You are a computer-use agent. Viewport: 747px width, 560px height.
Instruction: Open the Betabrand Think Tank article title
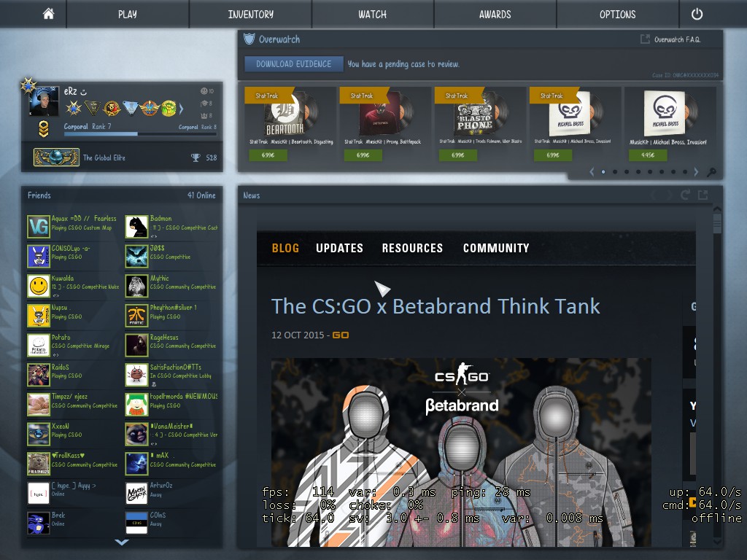click(436, 306)
